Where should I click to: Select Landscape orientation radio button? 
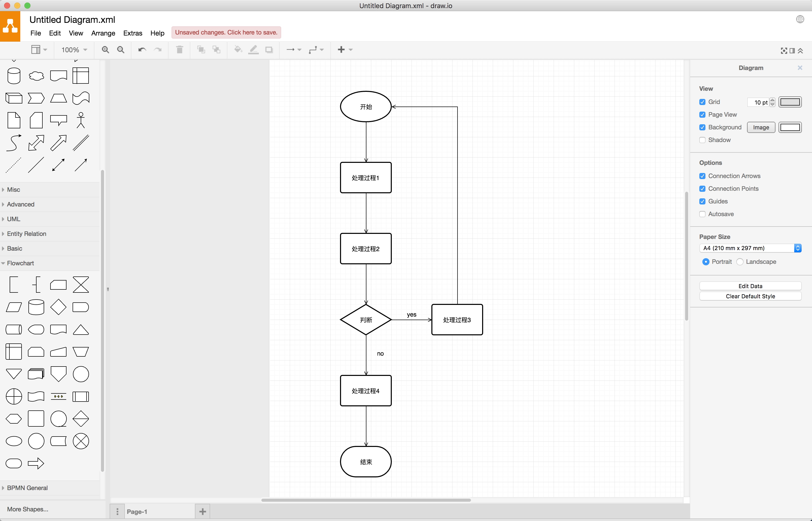pos(740,262)
